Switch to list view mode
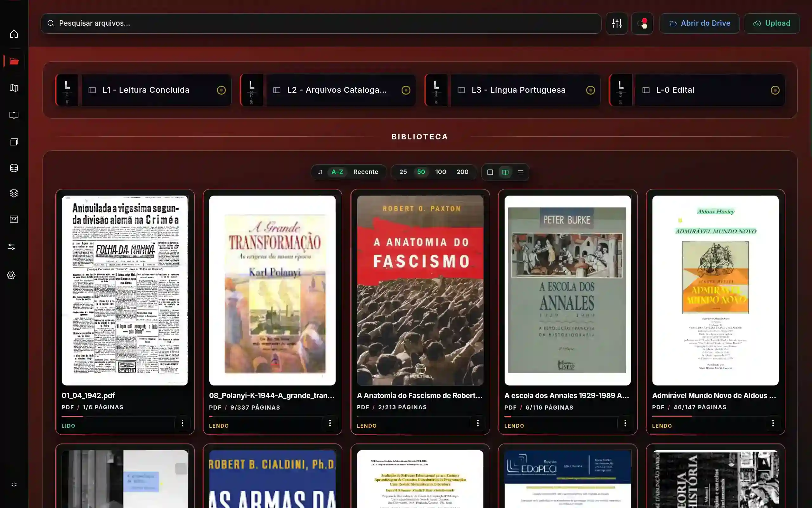 pos(521,172)
